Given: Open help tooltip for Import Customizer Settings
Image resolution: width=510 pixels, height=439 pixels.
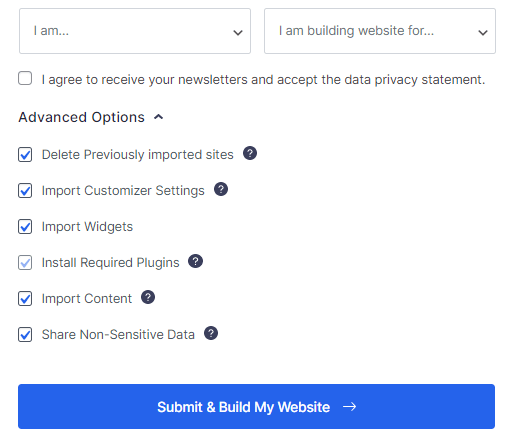Looking at the screenshot, I should 221,189.
